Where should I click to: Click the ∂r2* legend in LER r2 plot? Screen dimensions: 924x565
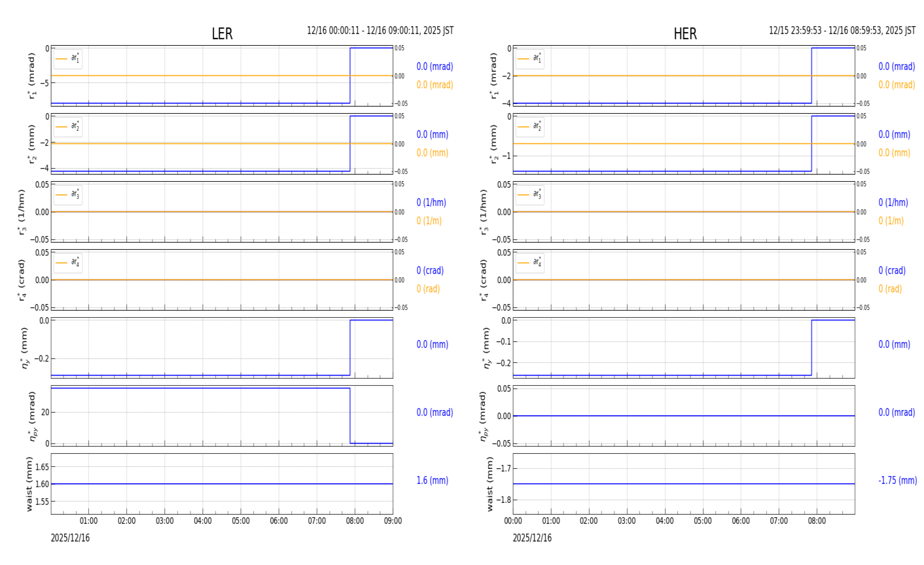coord(68,127)
